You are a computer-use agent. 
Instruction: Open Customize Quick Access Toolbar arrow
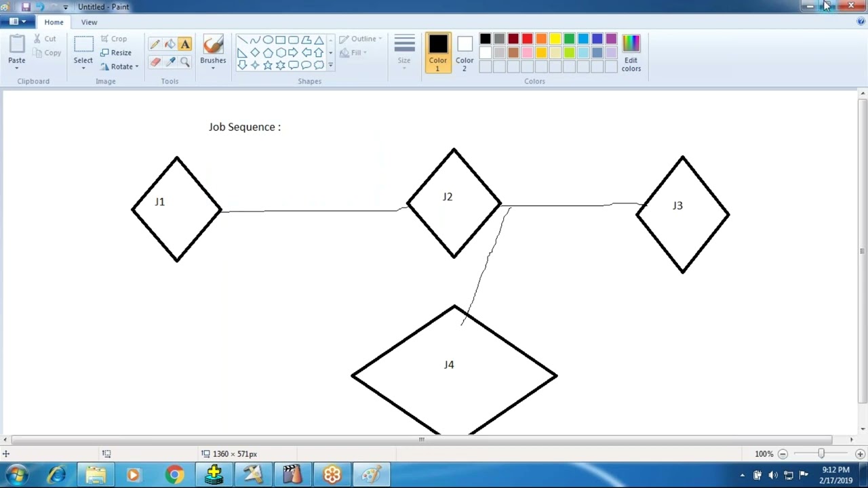tap(65, 7)
